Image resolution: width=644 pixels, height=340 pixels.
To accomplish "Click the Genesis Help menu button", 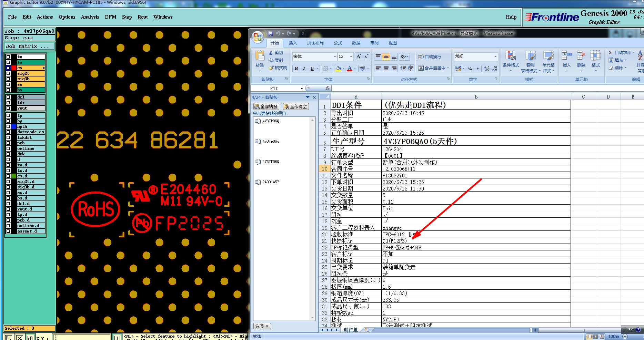I will [511, 17].
